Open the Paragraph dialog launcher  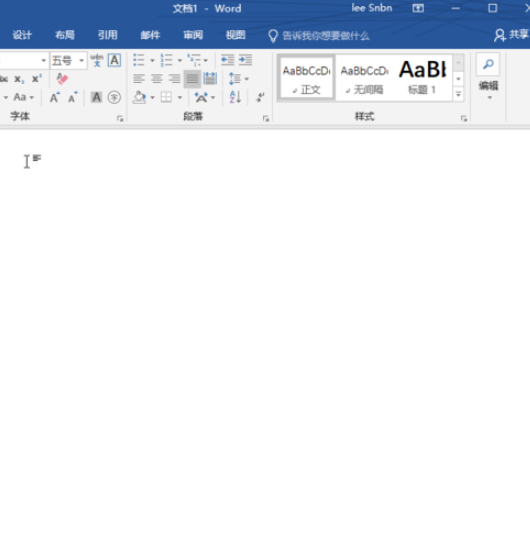click(266, 119)
